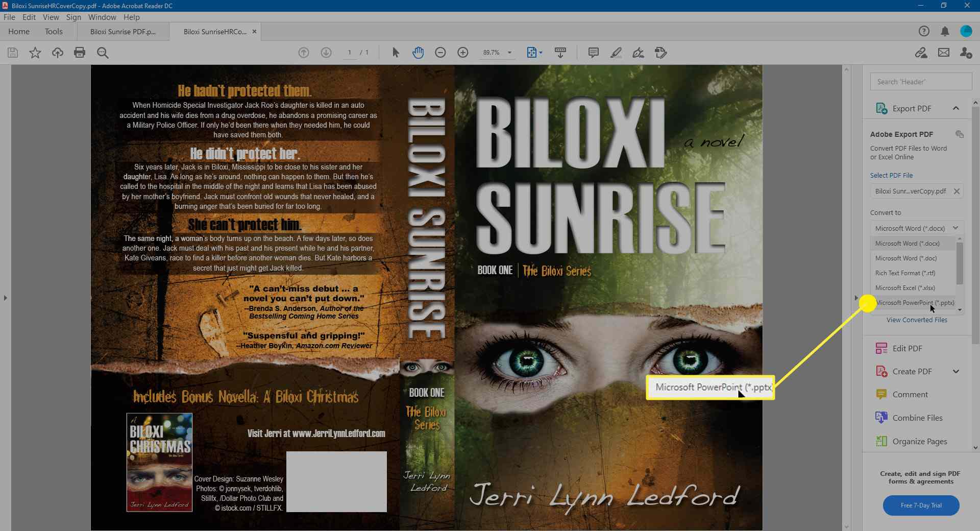This screenshot has height=531, width=980.
Task: Open the Sign document pen icon
Action: [x=638, y=53]
